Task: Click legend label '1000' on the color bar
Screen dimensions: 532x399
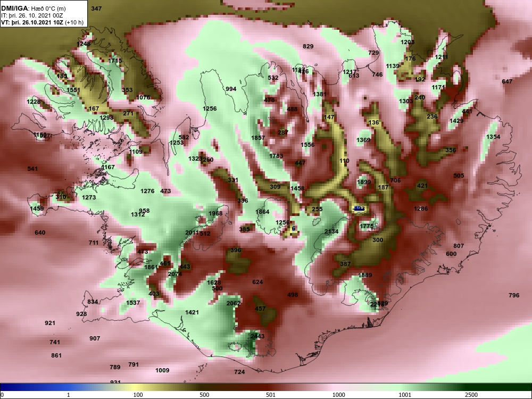Action: [339, 395]
